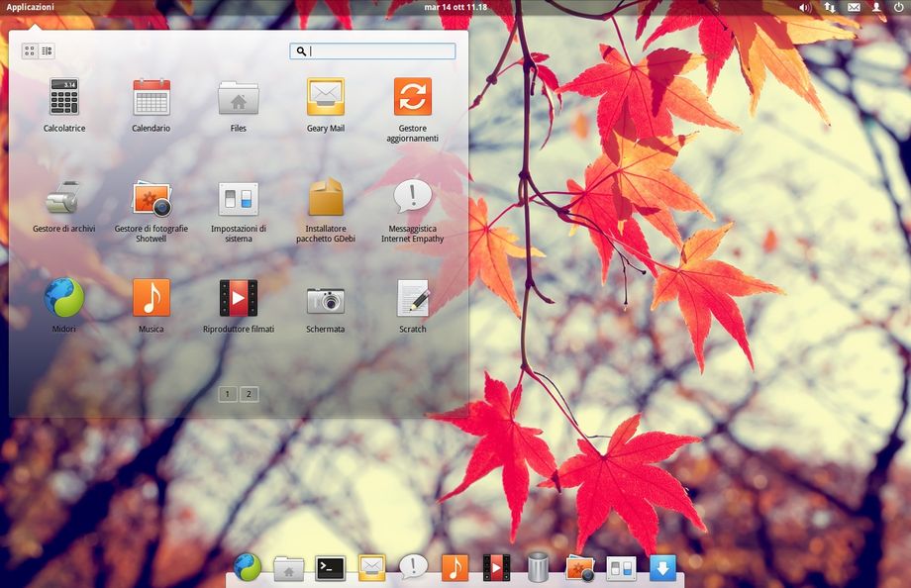The height and width of the screenshot is (588, 911).
Task: Open the date and time indicator
Action: [x=455, y=7]
